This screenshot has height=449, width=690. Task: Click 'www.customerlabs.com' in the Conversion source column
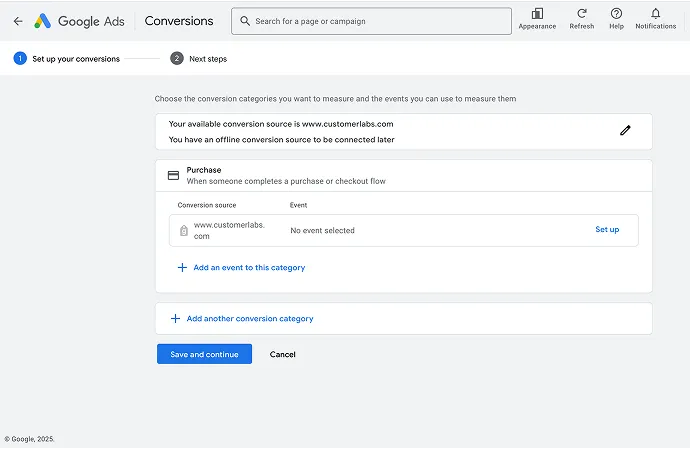pyautogui.click(x=229, y=231)
